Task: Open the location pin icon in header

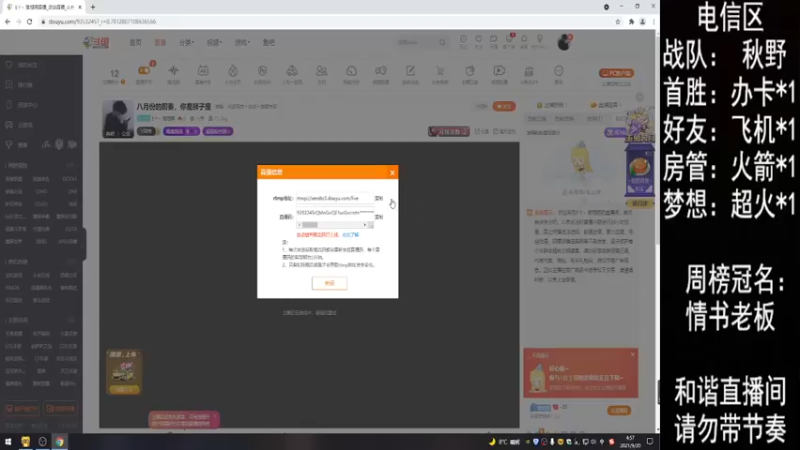Action: 540,39
